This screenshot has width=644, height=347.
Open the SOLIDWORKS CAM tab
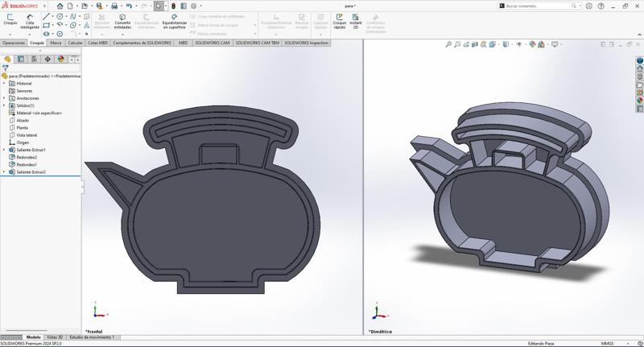click(x=212, y=43)
